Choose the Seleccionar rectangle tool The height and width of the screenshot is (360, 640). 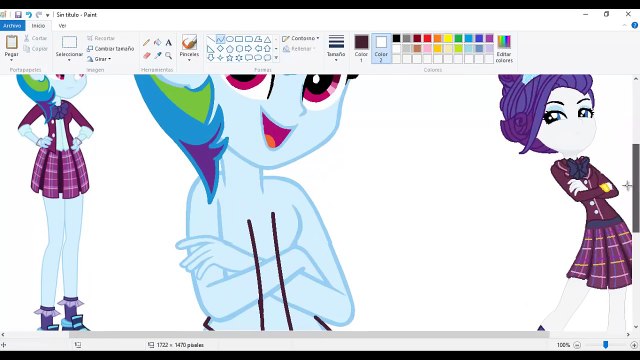(69, 42)
